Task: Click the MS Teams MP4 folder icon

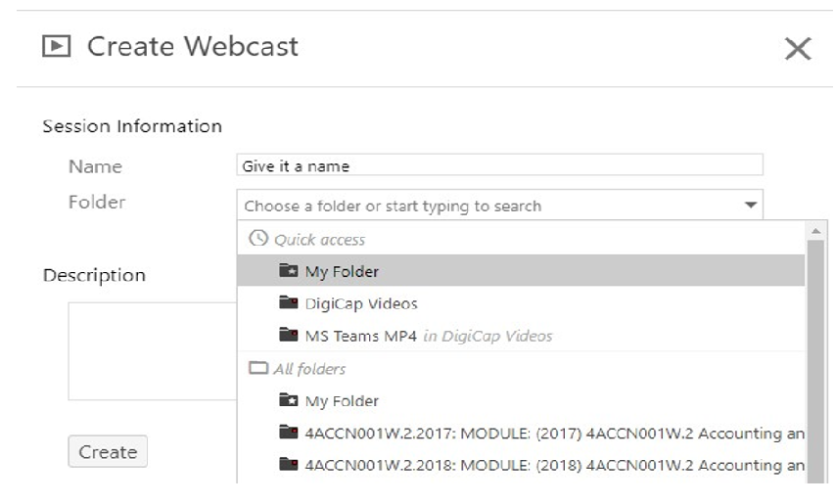Action: (x=289, y=335)
